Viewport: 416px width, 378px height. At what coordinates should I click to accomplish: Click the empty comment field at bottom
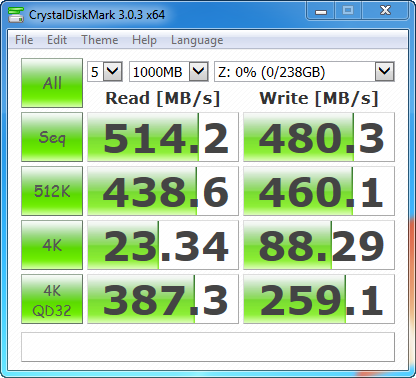click(x=208, y=347)
